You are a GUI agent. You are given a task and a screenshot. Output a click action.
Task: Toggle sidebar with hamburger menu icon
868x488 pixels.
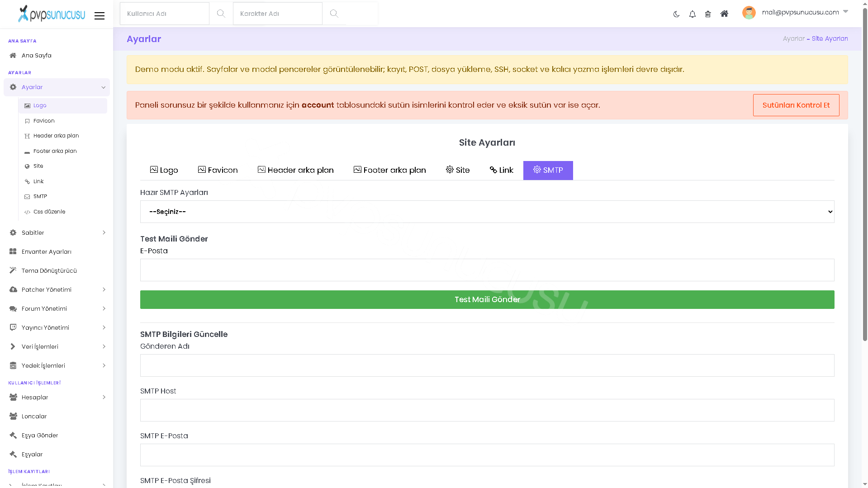(x=100, y=16)
